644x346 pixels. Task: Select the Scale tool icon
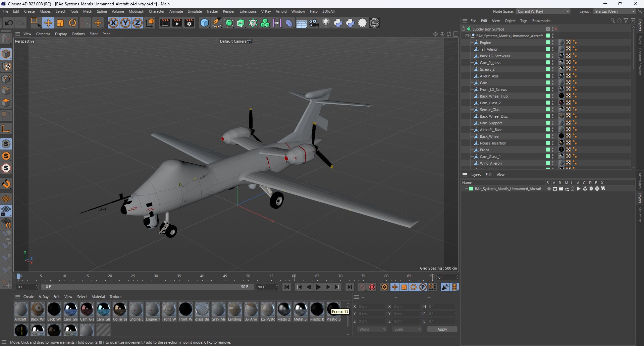pos(60,23)
